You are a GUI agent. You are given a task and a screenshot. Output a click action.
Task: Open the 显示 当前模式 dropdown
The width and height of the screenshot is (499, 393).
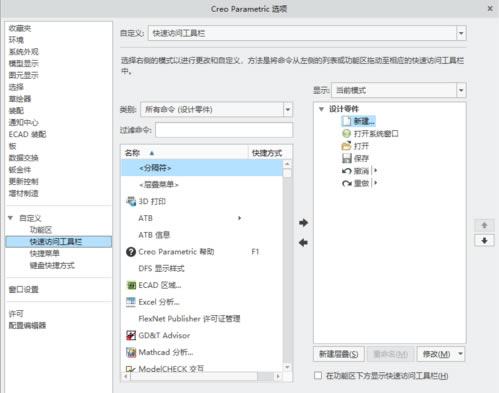[461, 90]
